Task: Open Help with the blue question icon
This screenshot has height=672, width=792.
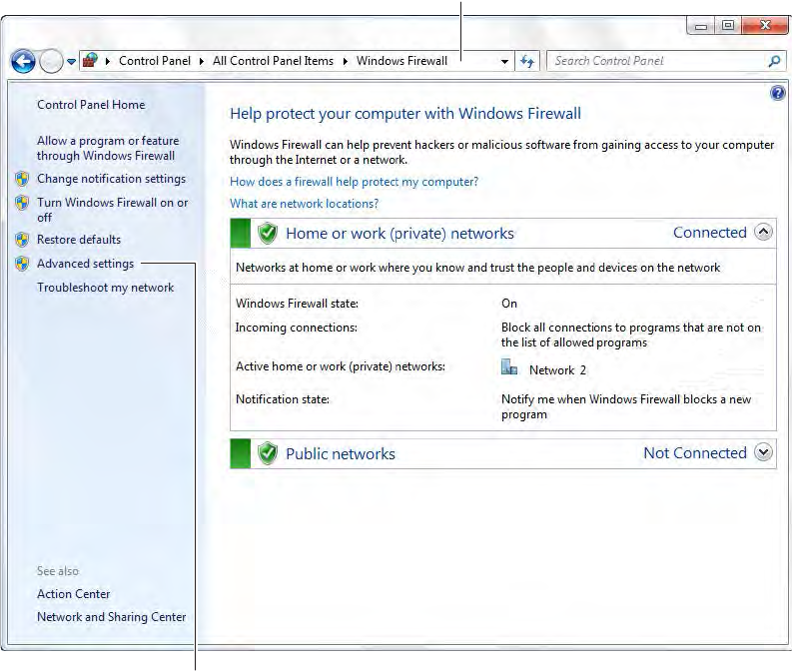Action: point(777,93)
